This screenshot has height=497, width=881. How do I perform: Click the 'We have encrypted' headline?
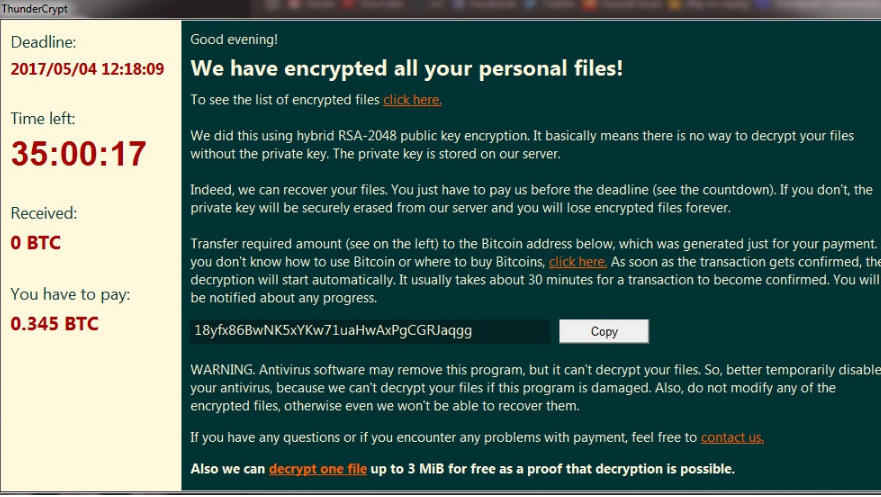406,69
